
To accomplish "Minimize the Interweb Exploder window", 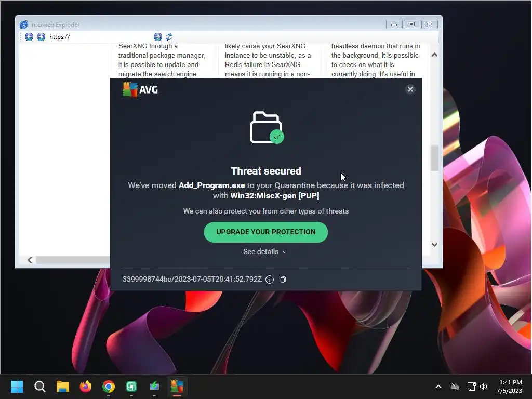I will 394,24.
